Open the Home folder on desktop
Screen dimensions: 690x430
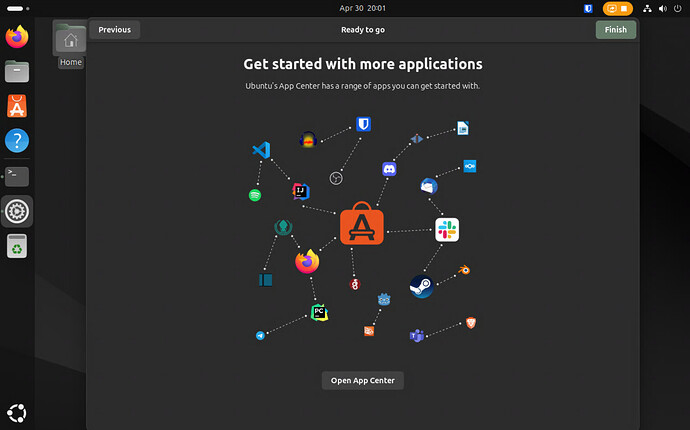point(70,44)
